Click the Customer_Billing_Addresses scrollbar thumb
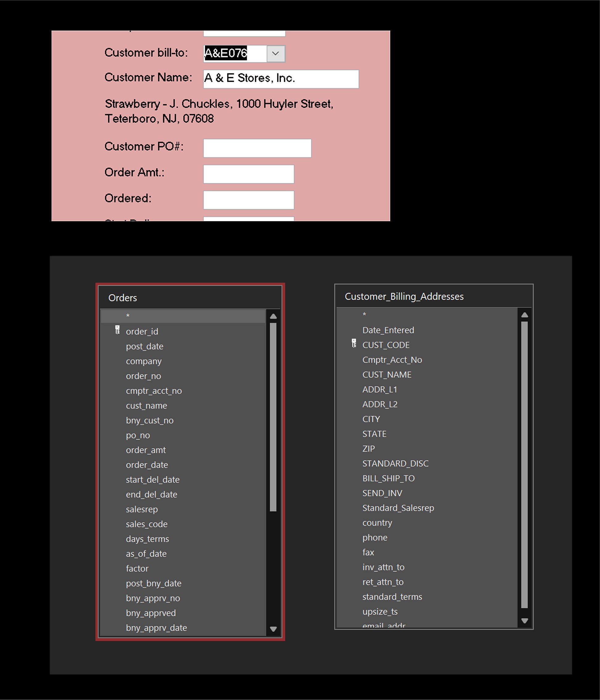The image size is (600, 700). (525, 465)
